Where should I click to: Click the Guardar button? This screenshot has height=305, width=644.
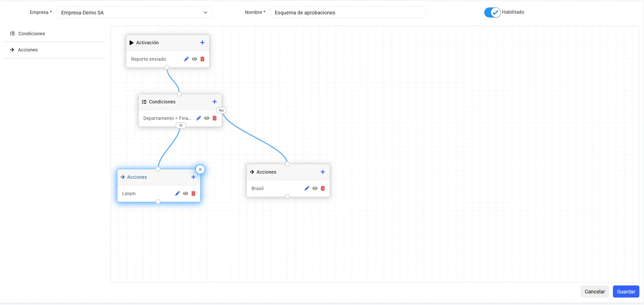[626, 292]
